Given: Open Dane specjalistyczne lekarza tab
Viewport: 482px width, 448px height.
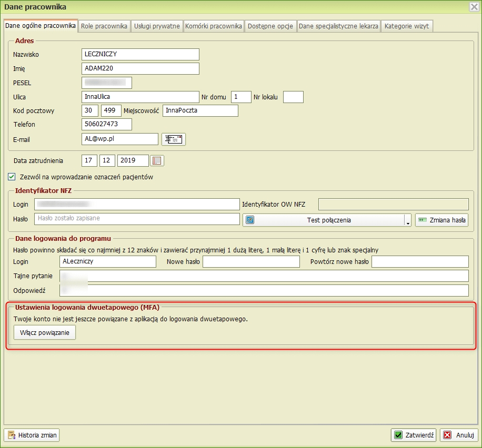Looking at the screenshot, I should (339, 26).
